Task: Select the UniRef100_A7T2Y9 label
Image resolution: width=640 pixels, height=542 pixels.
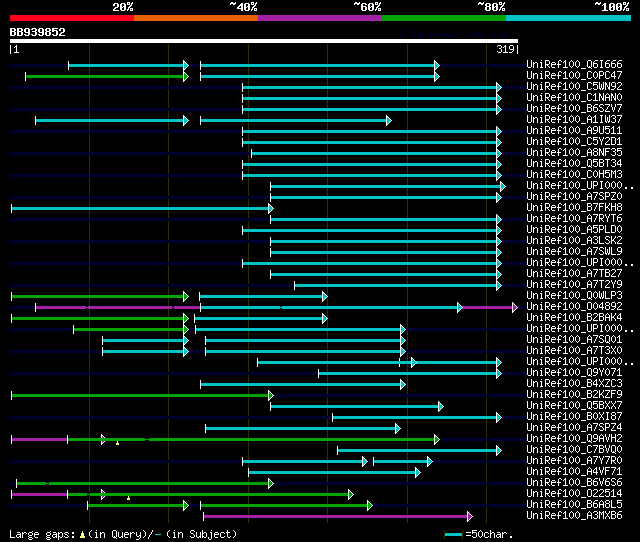Action: 574,284
